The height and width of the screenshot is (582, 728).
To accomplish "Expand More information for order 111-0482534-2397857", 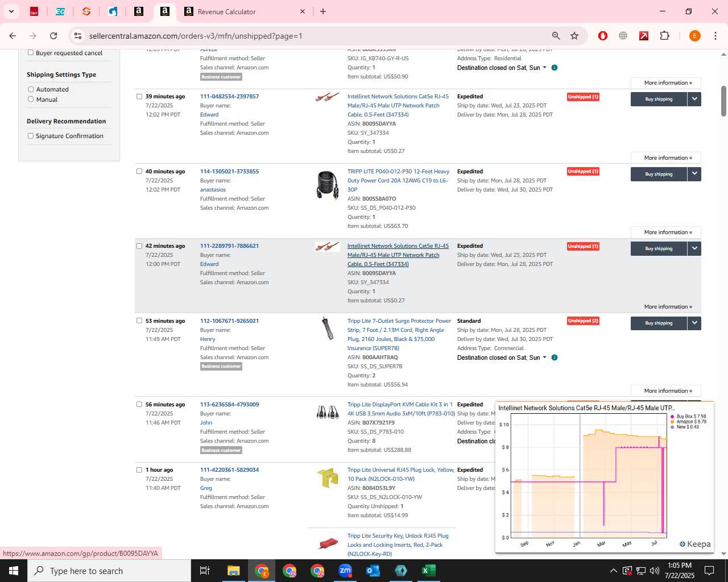I will [x=666, y=158].
